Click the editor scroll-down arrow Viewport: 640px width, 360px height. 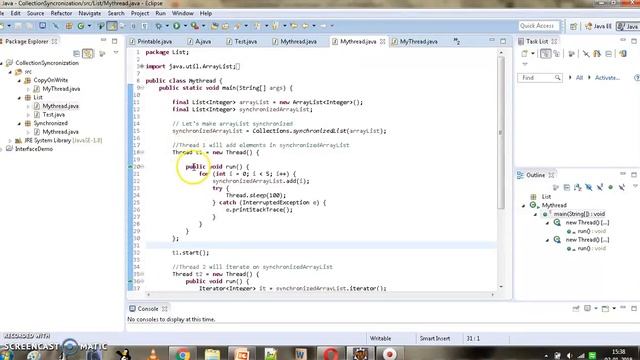501,287
